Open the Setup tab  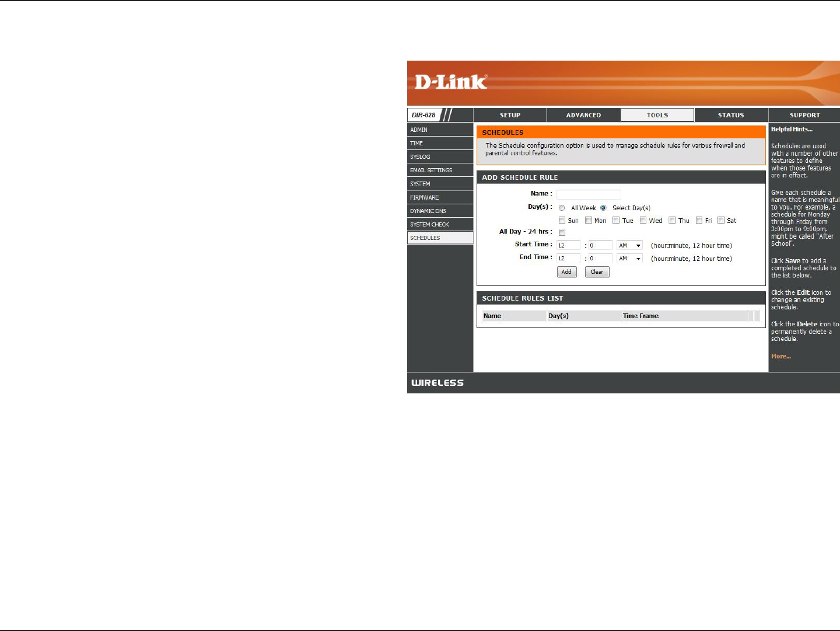coord(510,115)
